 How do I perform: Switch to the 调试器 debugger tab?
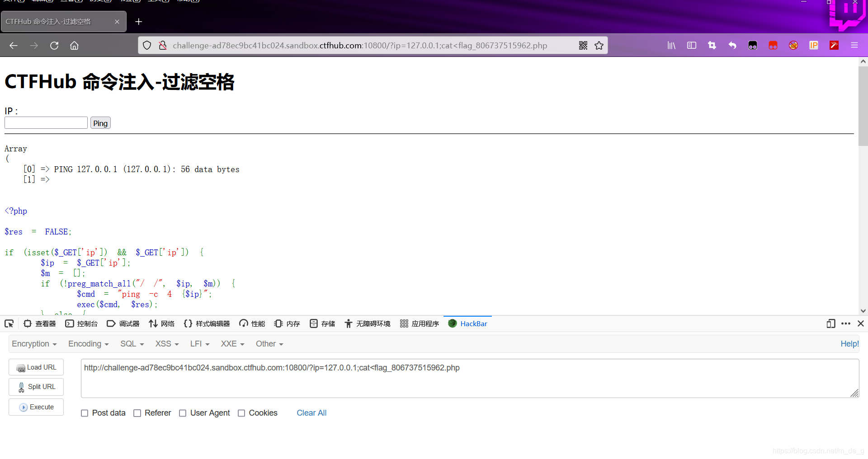(123, 324)
